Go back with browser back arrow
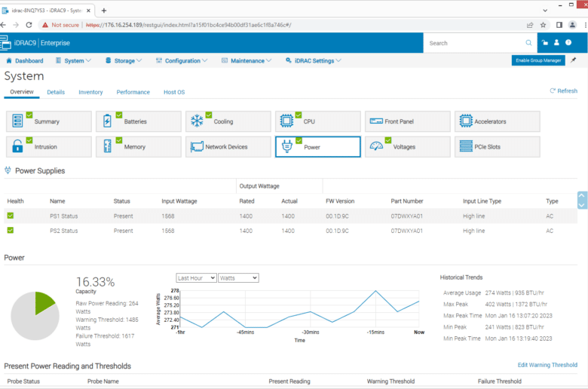This screenshot has height=389, width=588. pos(3,25)
